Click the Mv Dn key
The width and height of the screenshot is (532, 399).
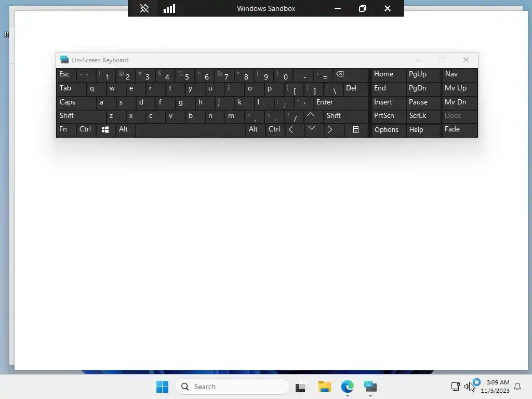click(459, 102)
